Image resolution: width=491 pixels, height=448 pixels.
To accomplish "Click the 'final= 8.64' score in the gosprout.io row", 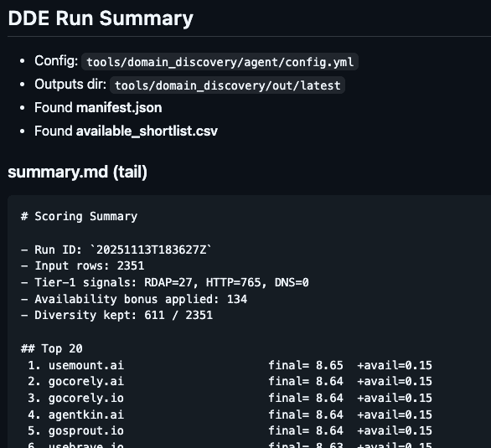I will [x=306, y=431].
